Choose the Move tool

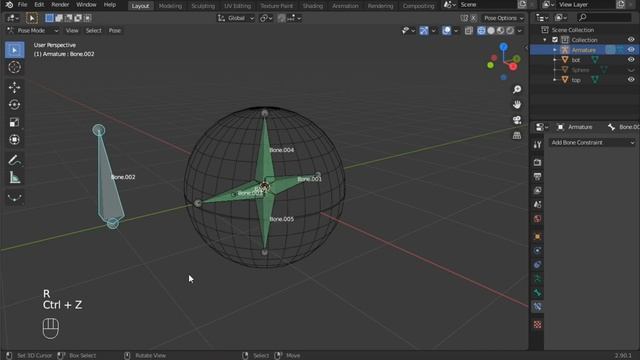point(15,87)
